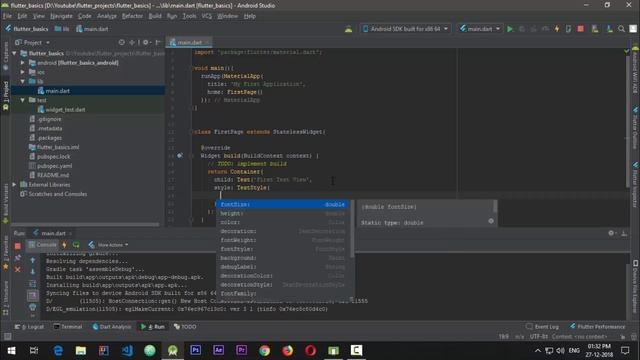The height and width of the screenshot is (360, 640).
Task: Toggle the Device File Explorer side tab
Action: (635, 286)
